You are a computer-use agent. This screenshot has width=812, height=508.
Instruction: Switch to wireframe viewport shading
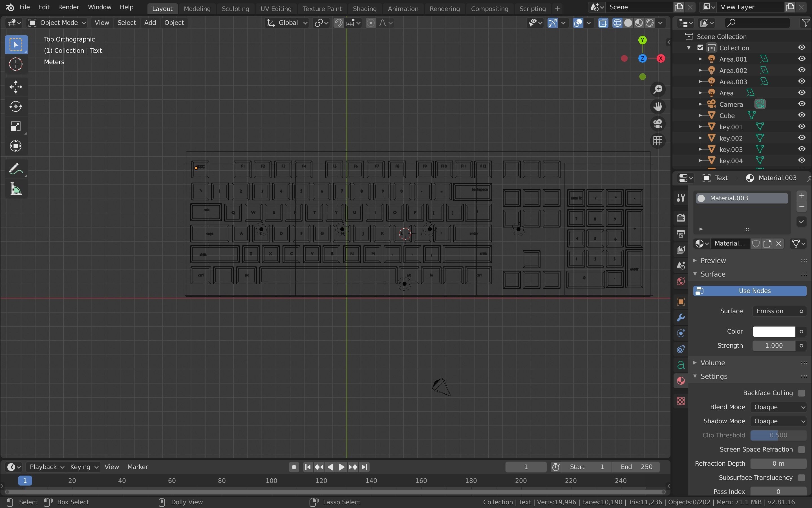click(x=617, y=23)
